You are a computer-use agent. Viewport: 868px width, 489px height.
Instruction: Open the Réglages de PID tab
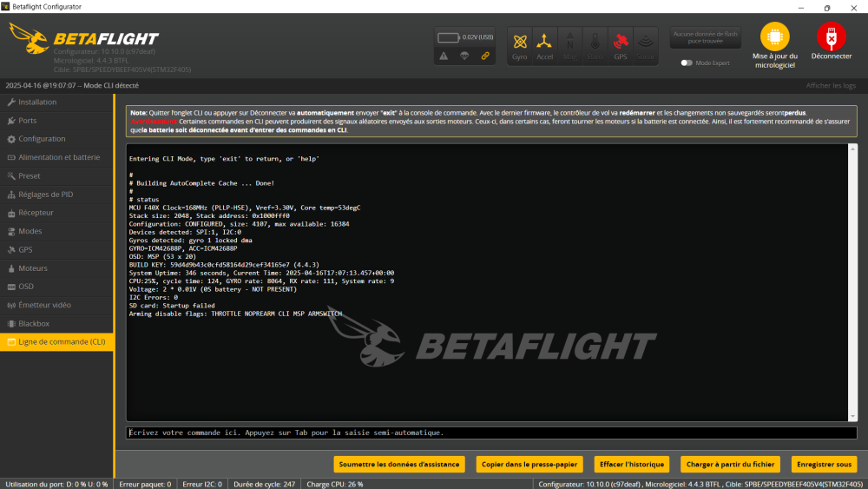[46, 195]
